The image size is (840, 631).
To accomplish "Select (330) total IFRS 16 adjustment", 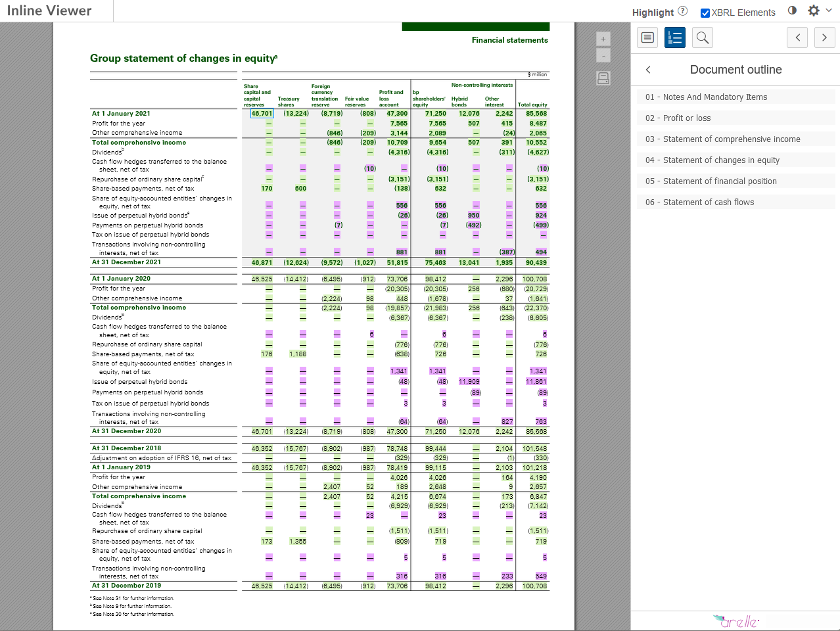I will [x=541, y=458].
